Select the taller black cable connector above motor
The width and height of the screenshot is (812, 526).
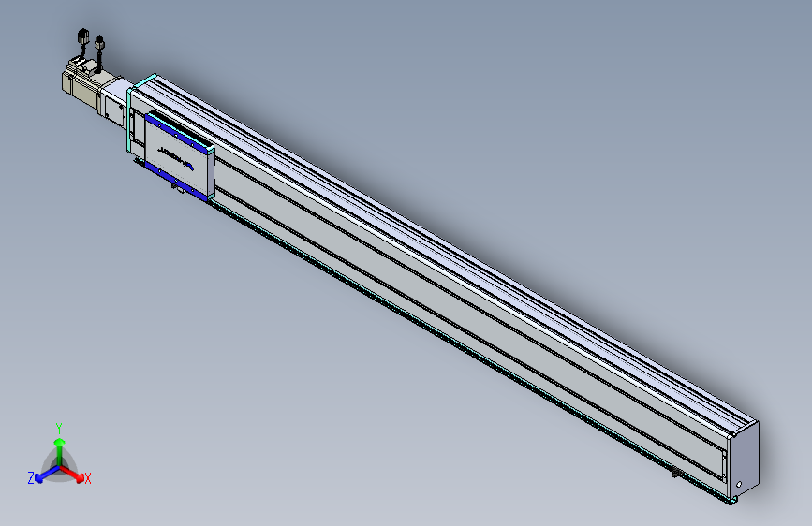click(83, 37)
